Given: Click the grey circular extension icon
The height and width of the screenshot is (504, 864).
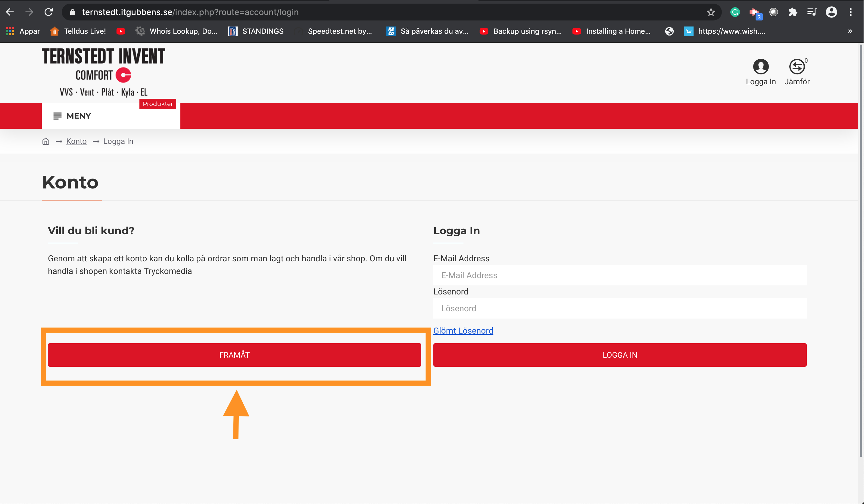Looking at the screenshot, I should pyautogui.click(x=773, y=12).
